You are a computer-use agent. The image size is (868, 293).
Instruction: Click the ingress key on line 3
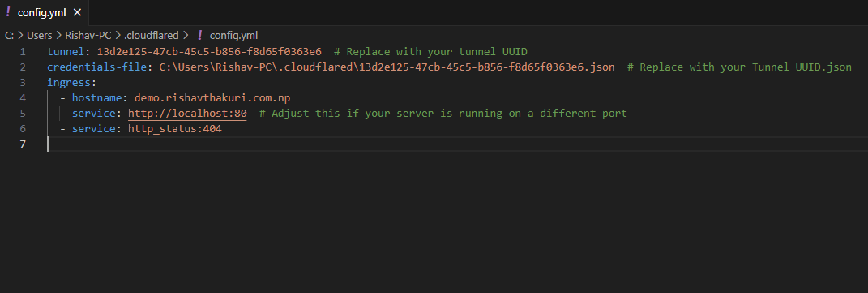coord(69,83)
